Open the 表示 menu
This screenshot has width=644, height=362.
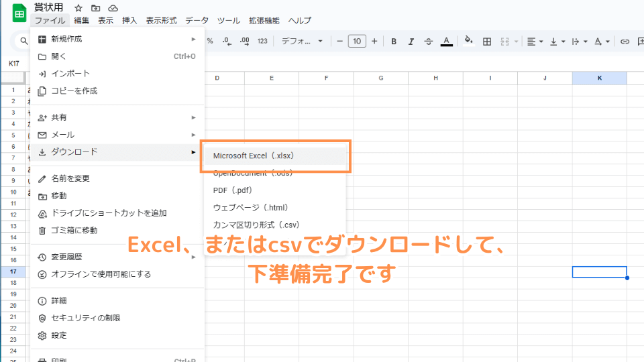(x=105, y=21)
